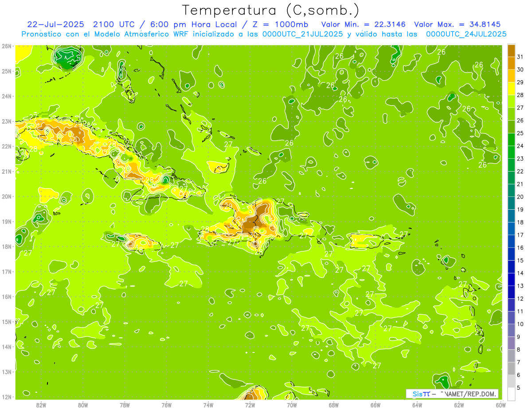Click the 78W longitude axis label
532x411 pixels.
pos(125,405)
